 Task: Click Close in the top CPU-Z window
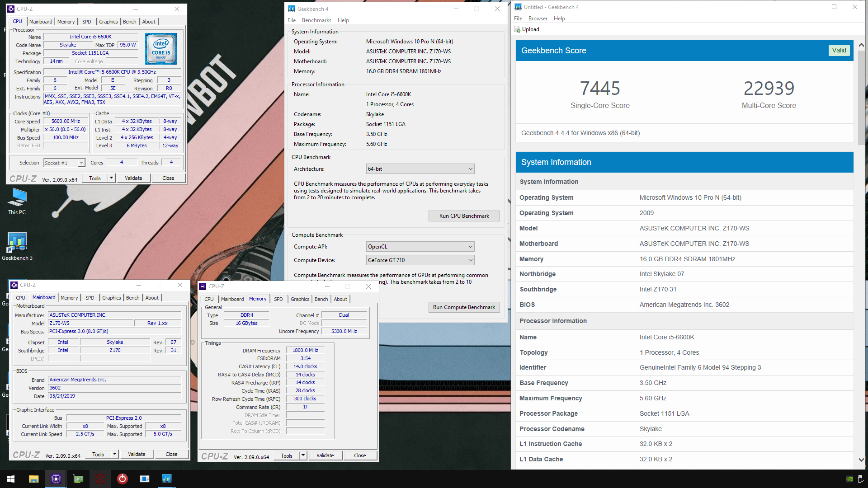(168, 178)
